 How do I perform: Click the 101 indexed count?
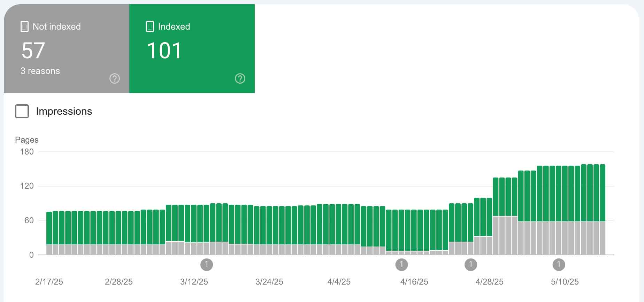pyautogui.click(x=164, y=51)
